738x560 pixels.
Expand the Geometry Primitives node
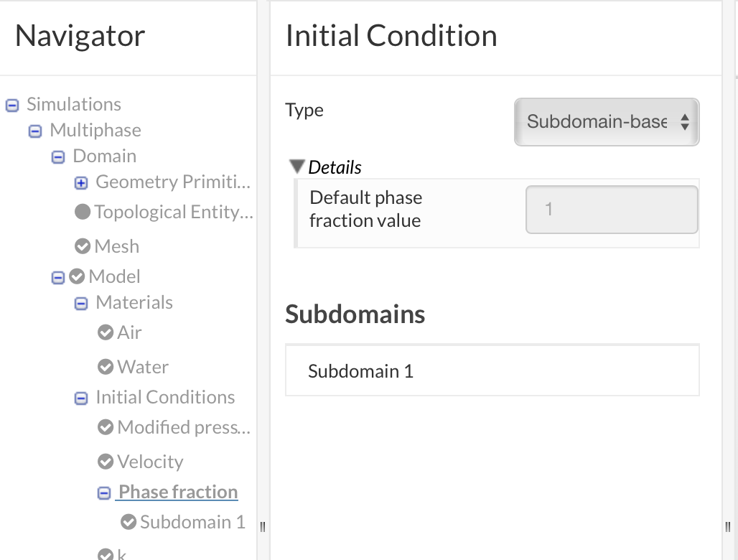pos(81,183)
